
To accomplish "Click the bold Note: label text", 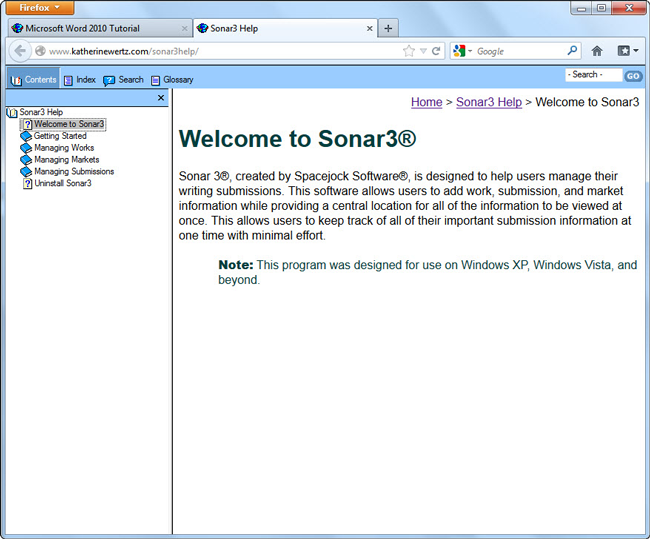I will [x=236, y=265].
